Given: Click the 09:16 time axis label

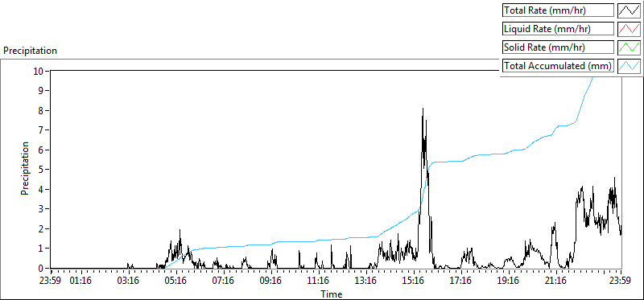Looking at the screenshot, I should pos(271,282).
